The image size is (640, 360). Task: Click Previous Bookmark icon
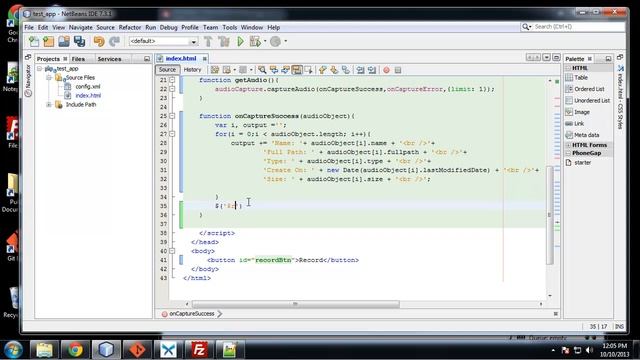pos(323,70)
